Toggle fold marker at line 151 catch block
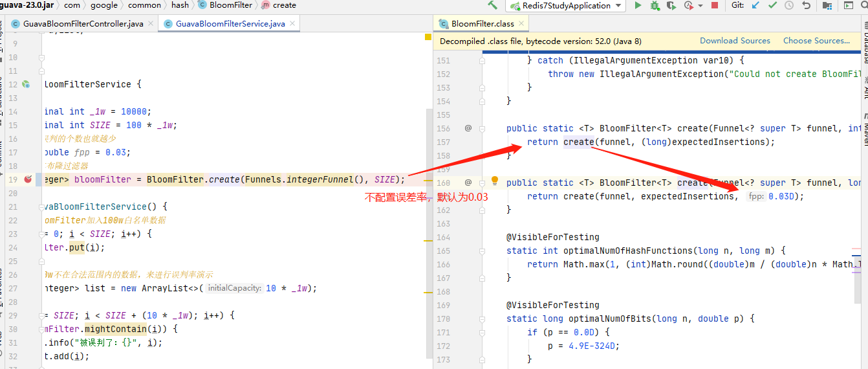 pos(482,60)
